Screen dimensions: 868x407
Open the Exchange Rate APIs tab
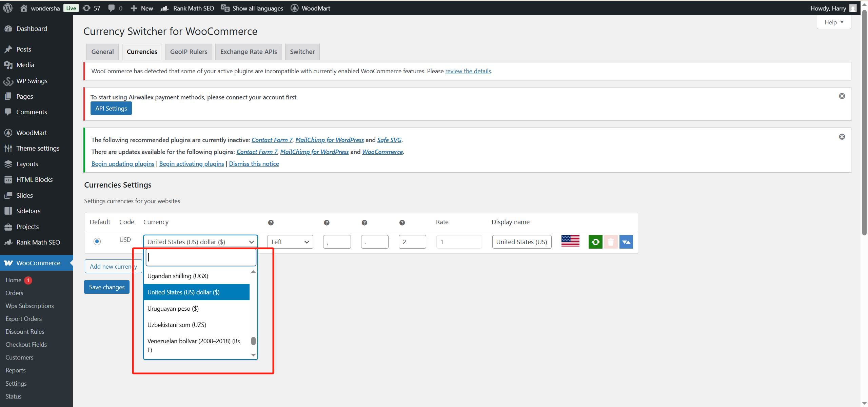click(x=249, y=52)
